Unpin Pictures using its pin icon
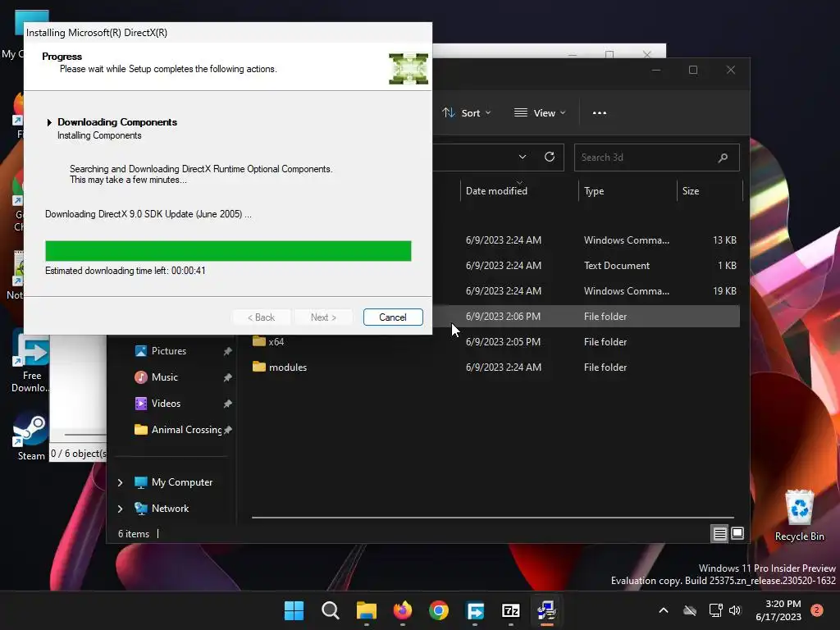Image resolution: width=840 pixels, height=630 pixels. [x=228, y=351]
